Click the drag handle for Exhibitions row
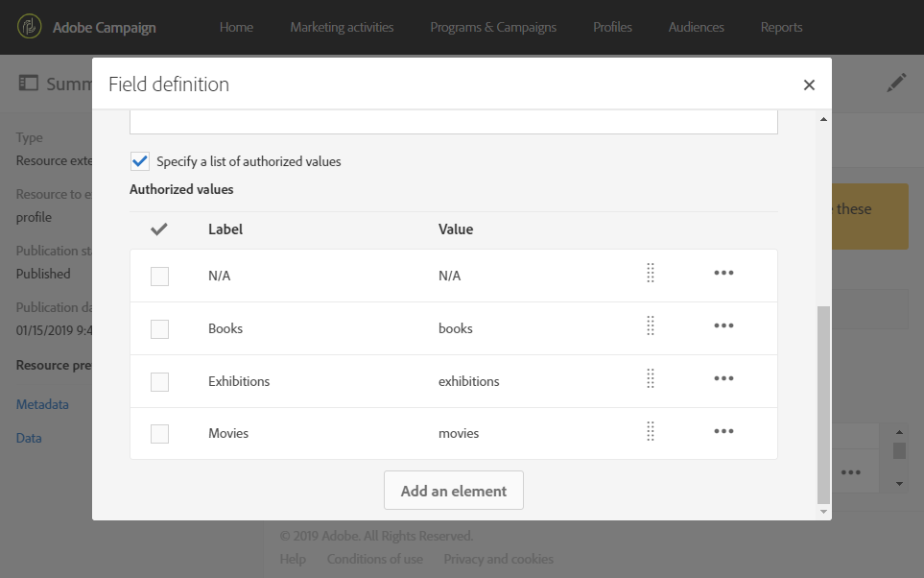This screenshot has height=578, width=924. click(651, 379)
